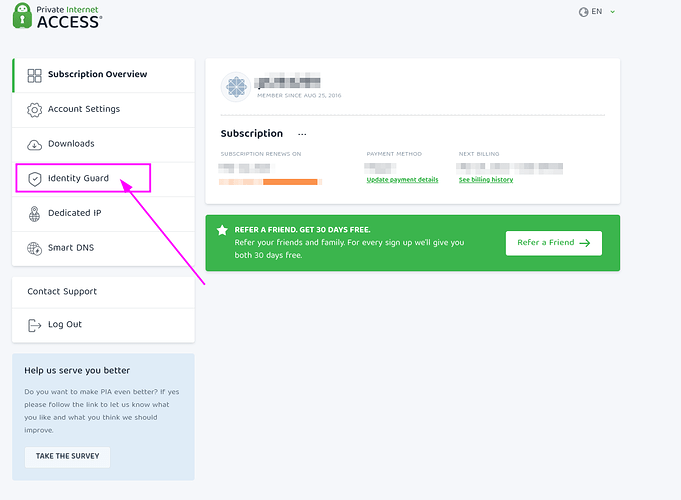The height and width of the screenshot is (500, 681).
Task: Click Update payment details link
Action: click(x=402, y=180)
